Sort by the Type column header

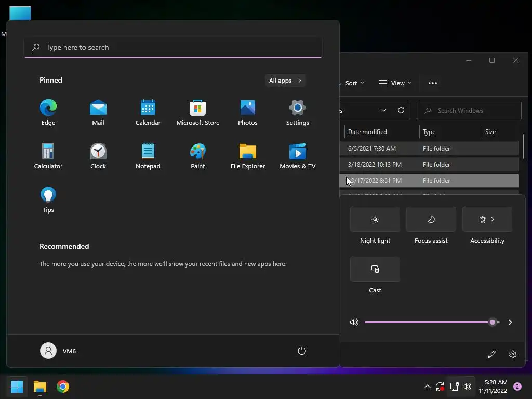450,132
